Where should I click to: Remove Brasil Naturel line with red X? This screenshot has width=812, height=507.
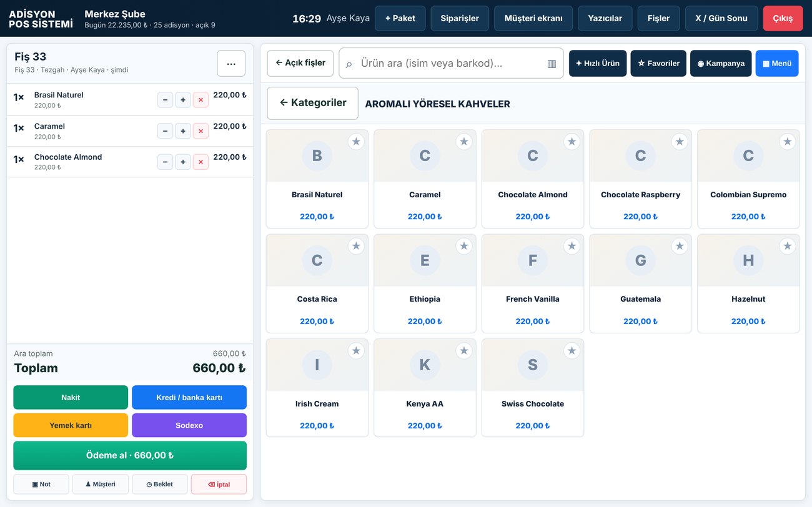tap(201, 100)
